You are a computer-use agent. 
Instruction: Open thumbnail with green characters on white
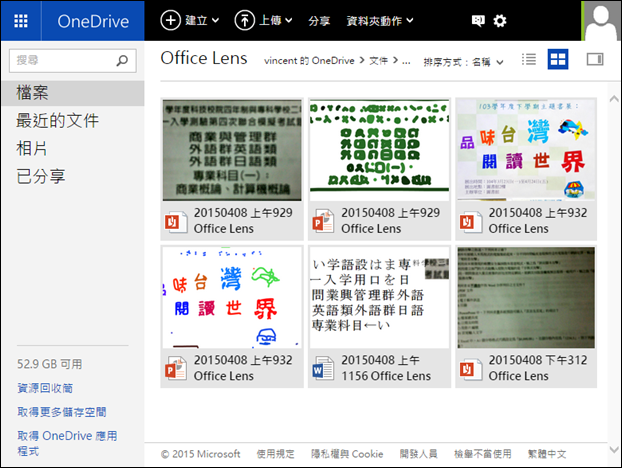click(x=380, y=150)
